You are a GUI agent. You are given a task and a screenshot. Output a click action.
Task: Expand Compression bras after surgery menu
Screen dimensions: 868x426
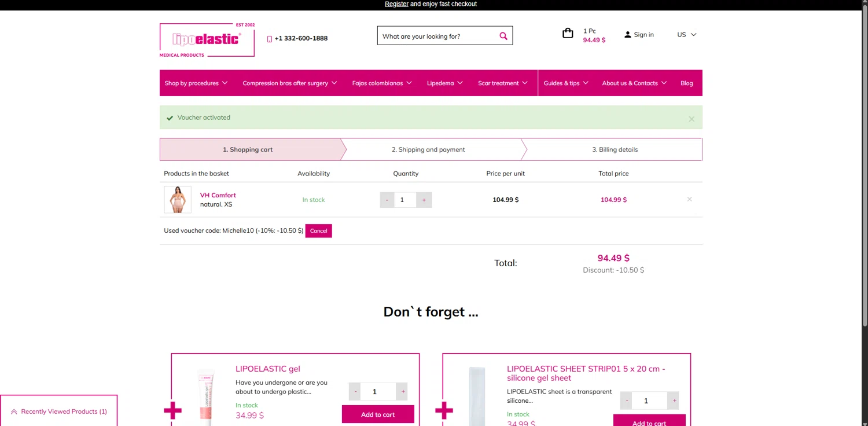289,83
